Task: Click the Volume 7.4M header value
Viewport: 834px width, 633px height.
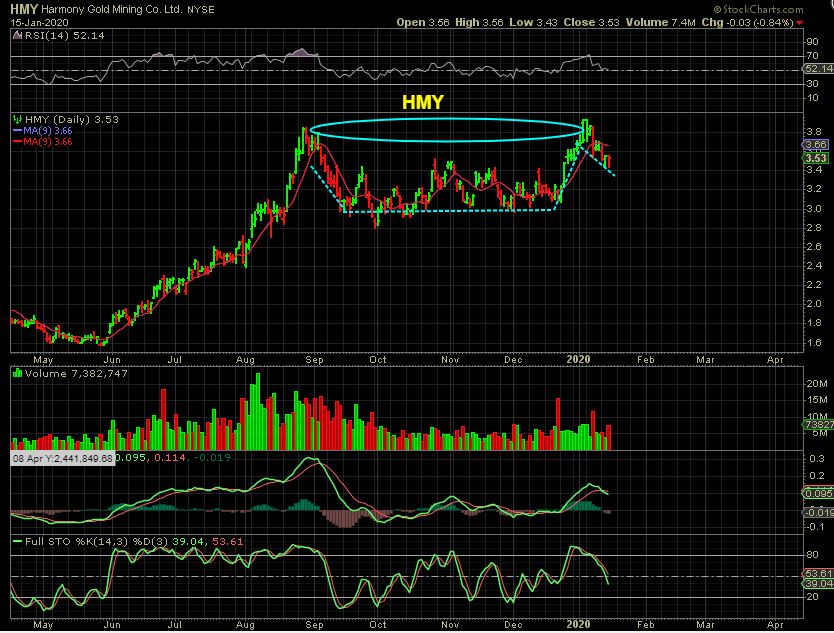Action: tap(661, 22)
